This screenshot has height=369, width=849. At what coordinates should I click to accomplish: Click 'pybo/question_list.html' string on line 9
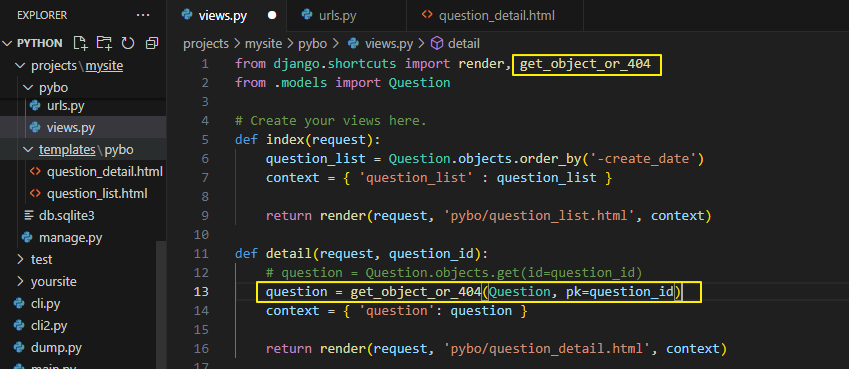click(x=538, y=216)
